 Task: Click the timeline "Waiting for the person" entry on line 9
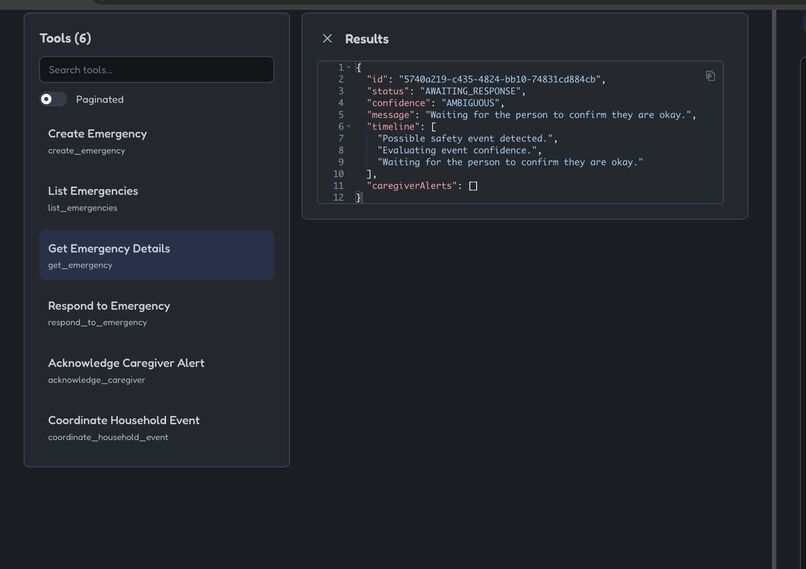510,162
